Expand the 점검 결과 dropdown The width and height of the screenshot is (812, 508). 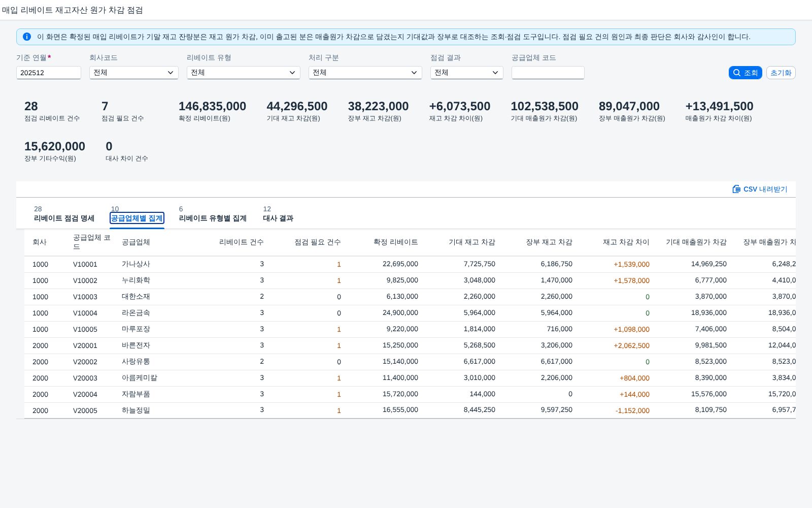(x=467, y=73)
